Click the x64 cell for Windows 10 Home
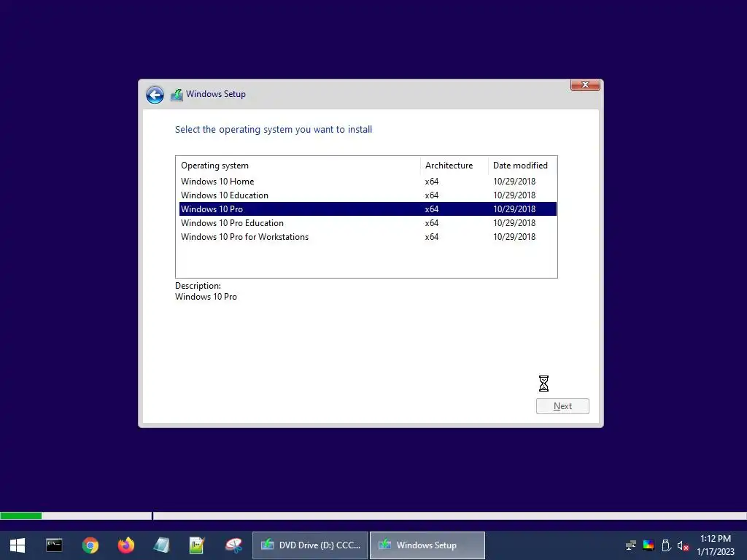This screenshot has height=560, width=747. (432, 182)
